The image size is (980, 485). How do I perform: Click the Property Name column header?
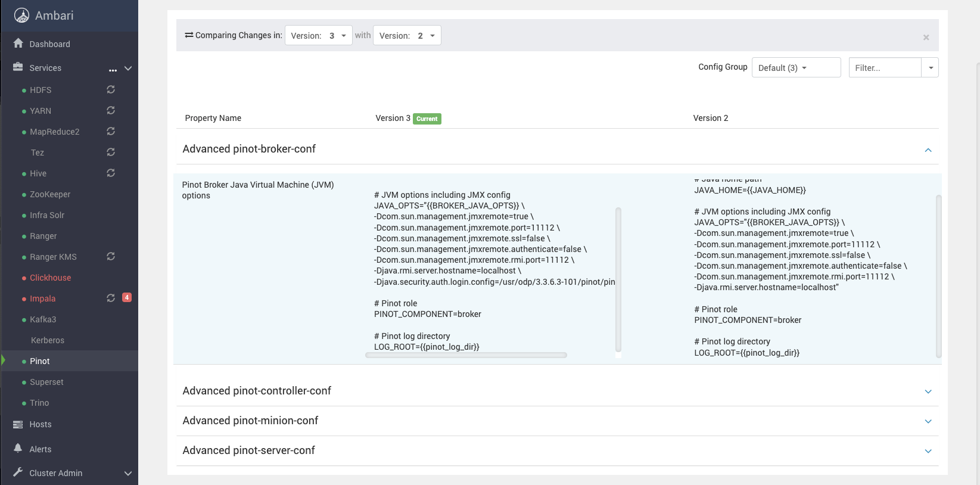pyautogui.click(x=213, y=118)
